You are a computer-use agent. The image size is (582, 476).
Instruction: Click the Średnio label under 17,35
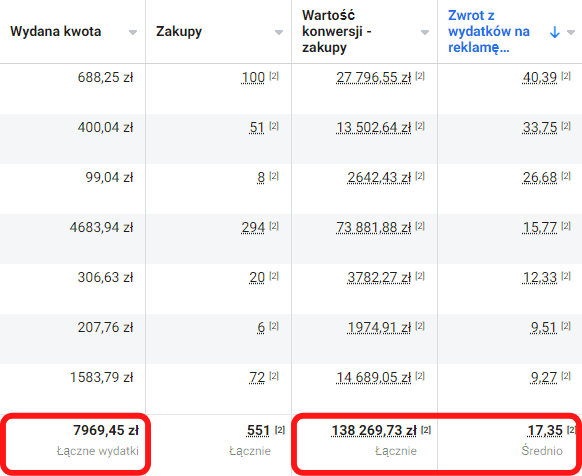click(x=542, y=450)
